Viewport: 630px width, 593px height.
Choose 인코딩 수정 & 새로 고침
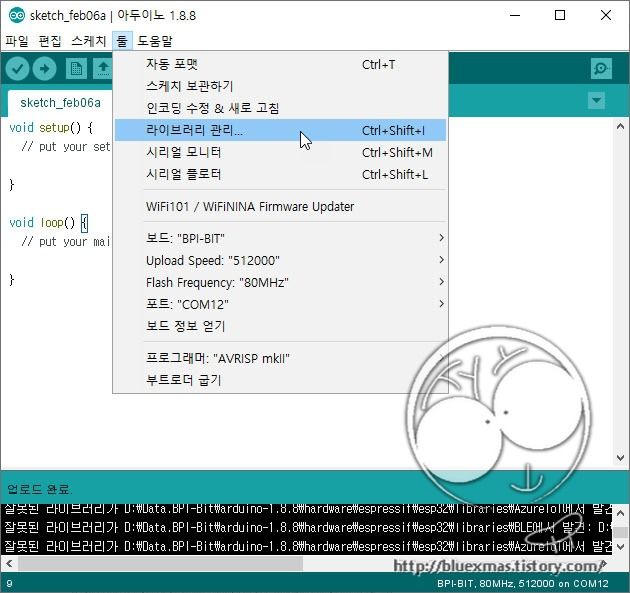point(280,108)
